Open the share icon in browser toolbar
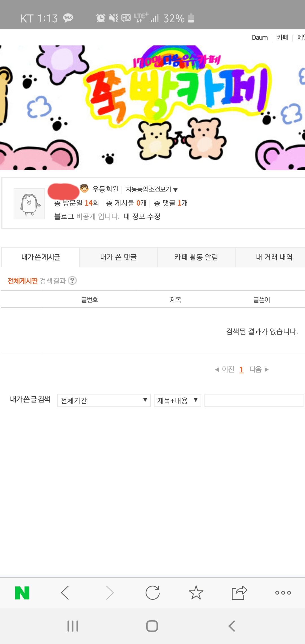305x644 pixels. 239,593
